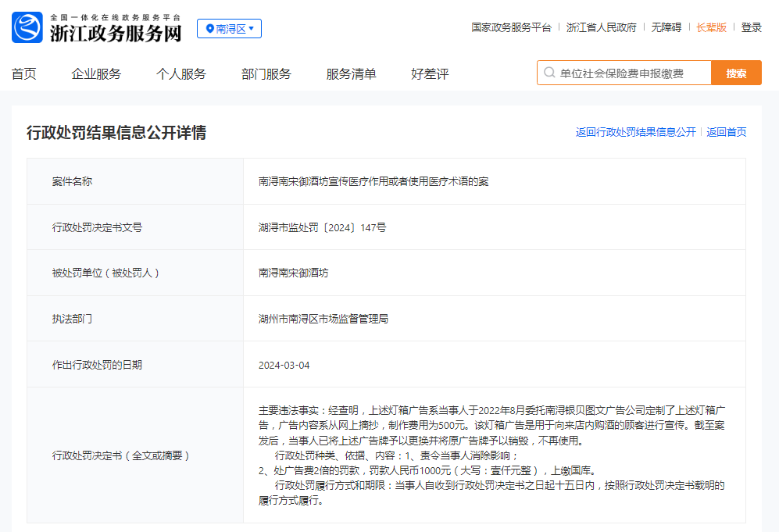Enable 无障碍 accessibility mode
The image size is (779, 532).
(x=666, y=27)
